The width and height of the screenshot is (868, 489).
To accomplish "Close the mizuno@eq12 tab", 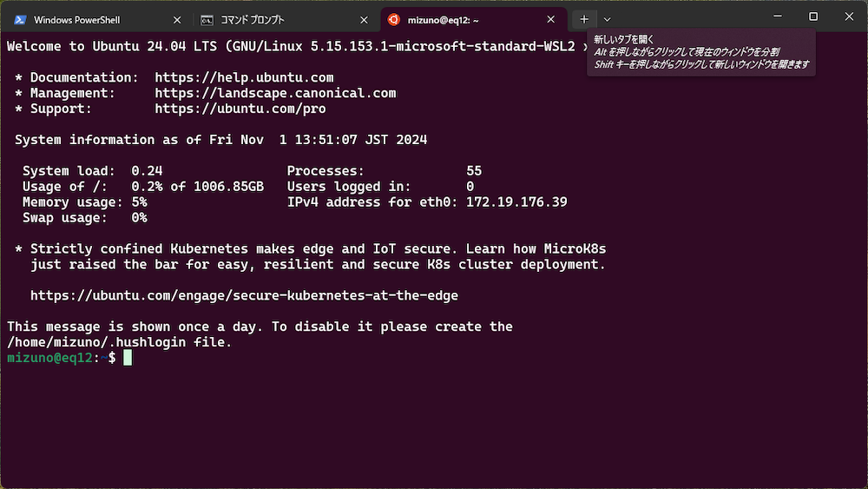I will [x=551, y=19].
